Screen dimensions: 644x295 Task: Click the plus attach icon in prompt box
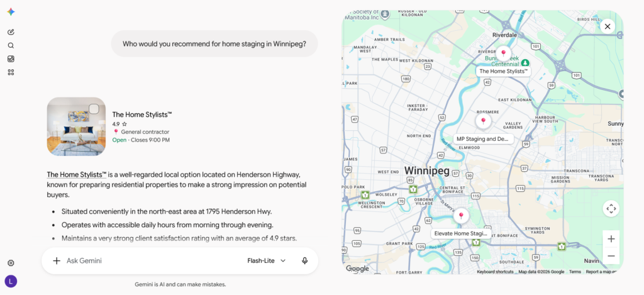click(x=57, y=260)
